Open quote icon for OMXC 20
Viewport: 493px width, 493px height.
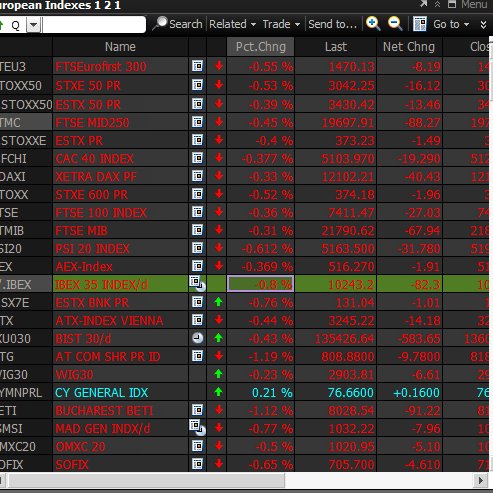coord(197,446)
